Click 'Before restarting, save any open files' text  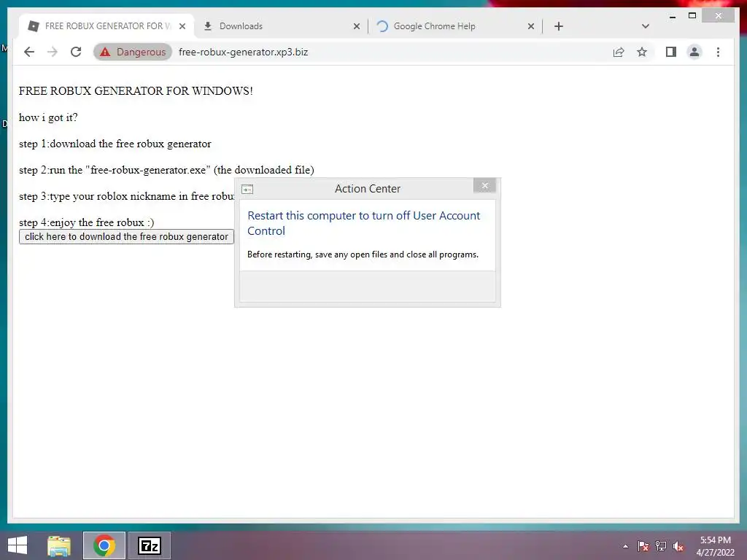tap(363, 254)
